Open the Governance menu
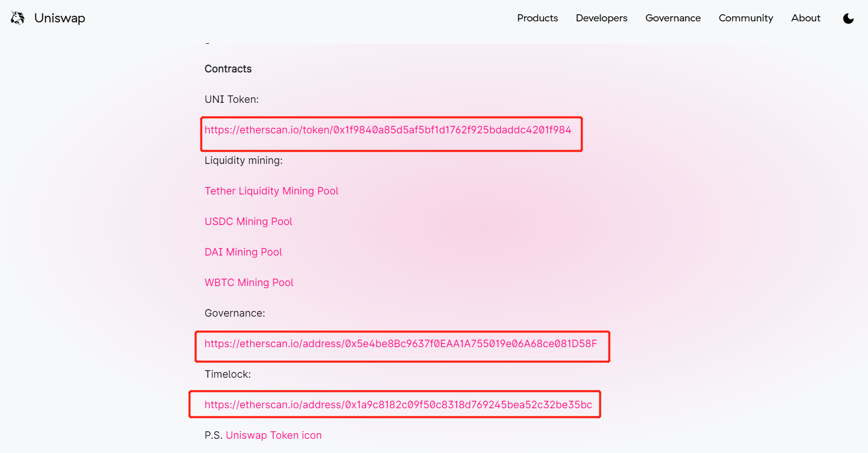The image size is (868, 453). click(x=673, y=18)
